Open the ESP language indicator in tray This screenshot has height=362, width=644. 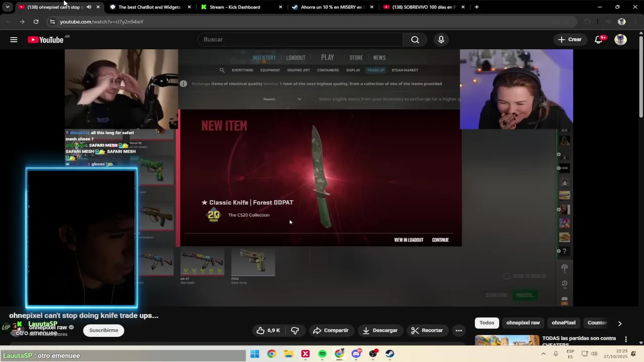(x=570, y=354)
